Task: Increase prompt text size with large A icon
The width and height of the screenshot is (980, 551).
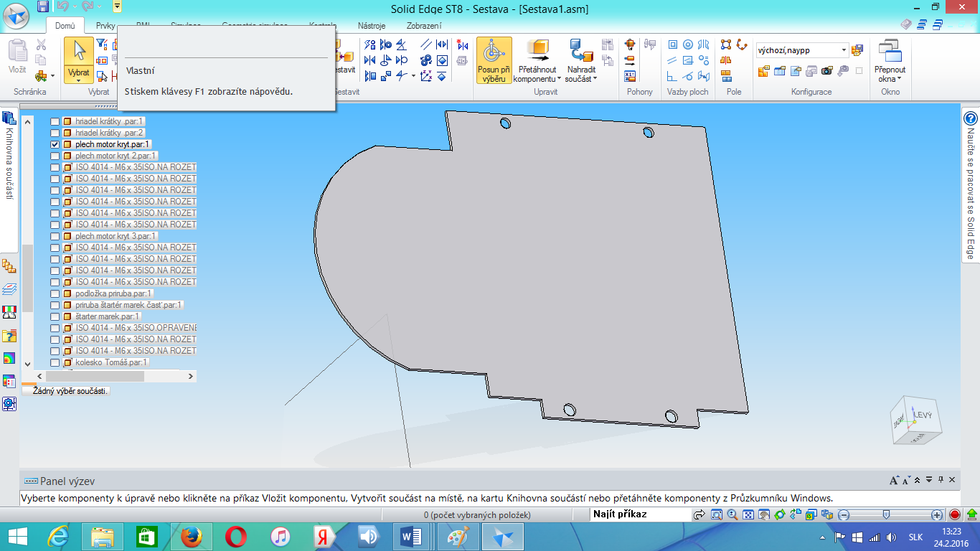Action: (895, 481)
